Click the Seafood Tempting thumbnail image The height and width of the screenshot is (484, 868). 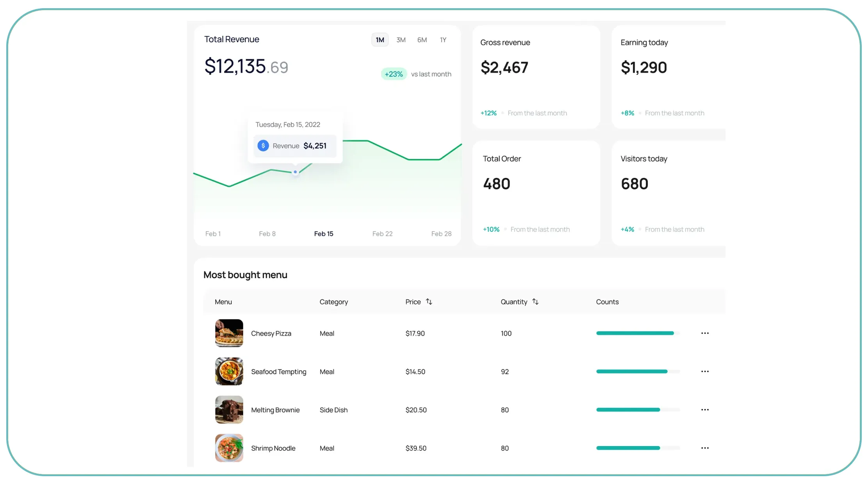pos(229,371)
